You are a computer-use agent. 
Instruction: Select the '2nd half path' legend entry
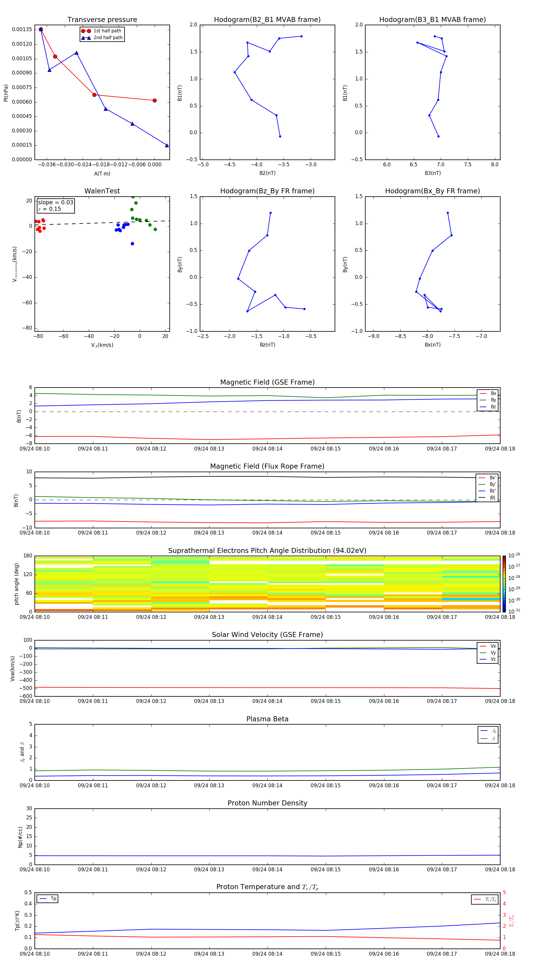click(x=102, y=38)
